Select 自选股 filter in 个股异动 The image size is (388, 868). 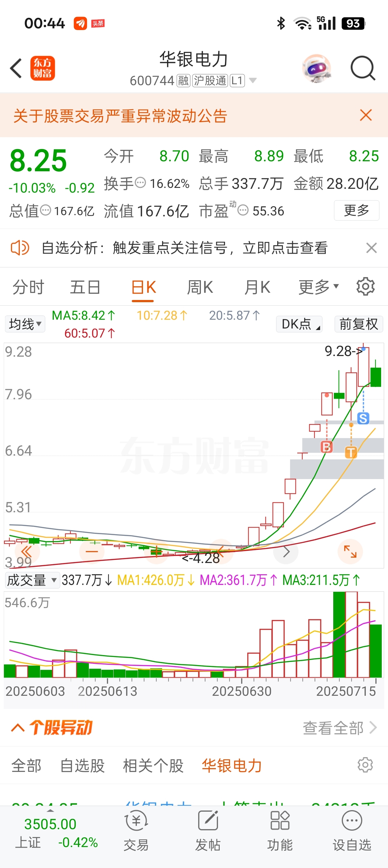pyautogui.click(x=82, y=766)
